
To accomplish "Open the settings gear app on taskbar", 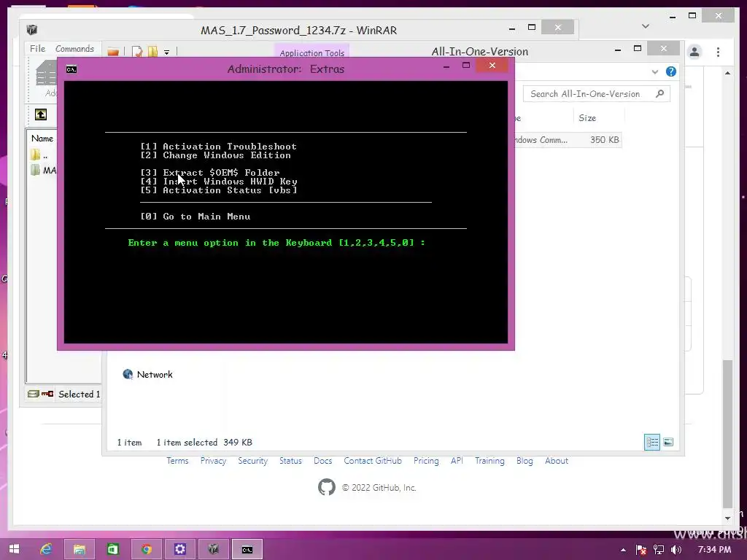I will click(x=179, y=549).
